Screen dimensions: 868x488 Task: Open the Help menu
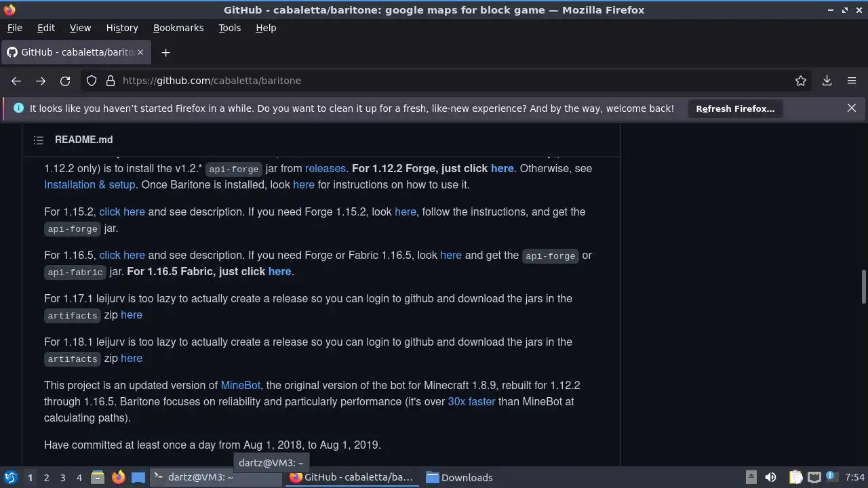[x=266, y=28]
